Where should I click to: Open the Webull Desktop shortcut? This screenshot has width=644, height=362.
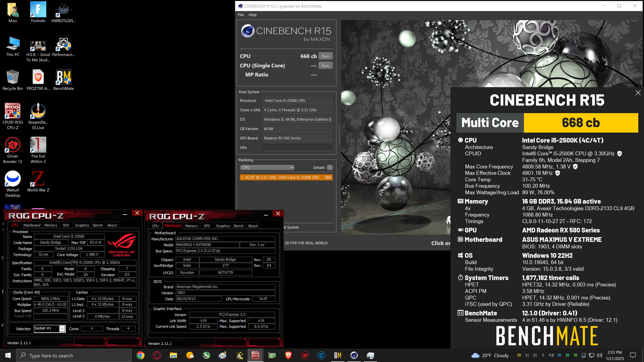13,184
